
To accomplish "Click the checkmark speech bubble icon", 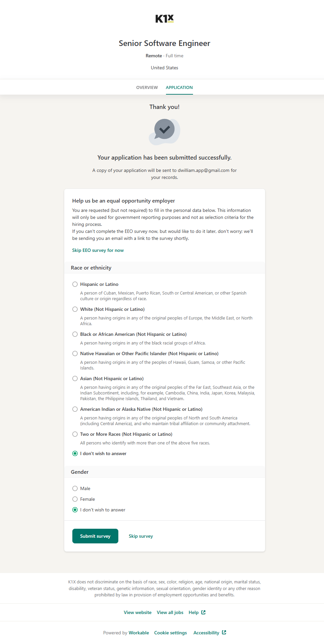I will 164,131.
